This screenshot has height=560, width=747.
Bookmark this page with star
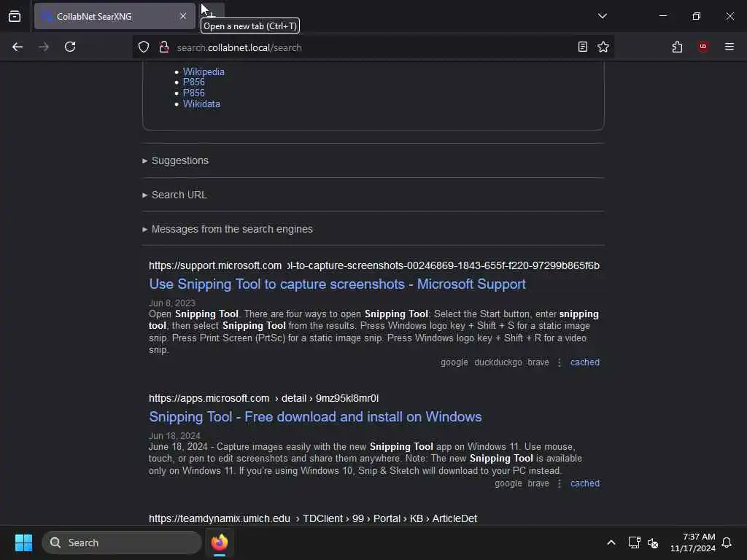603,47
